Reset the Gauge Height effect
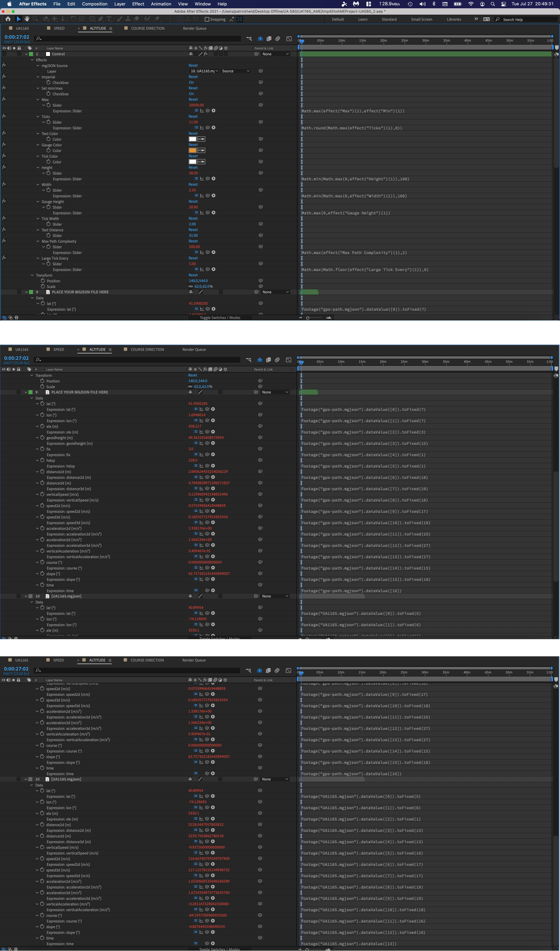560x951 pixels. pos(193,201)
